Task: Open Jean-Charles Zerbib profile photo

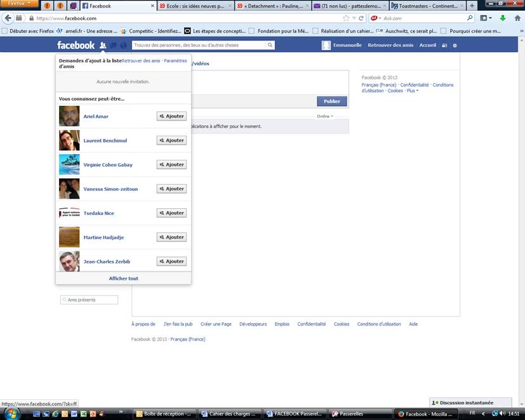Action: [69, 261]
